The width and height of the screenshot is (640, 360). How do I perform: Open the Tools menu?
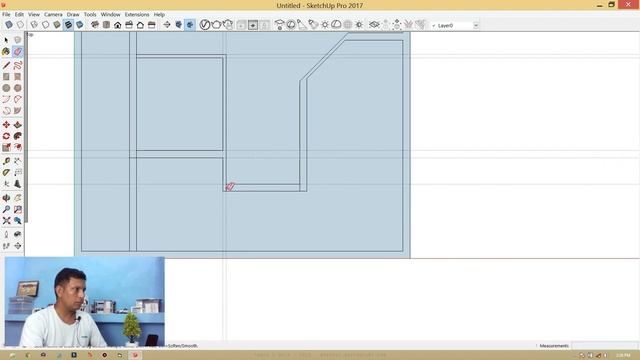90,14
